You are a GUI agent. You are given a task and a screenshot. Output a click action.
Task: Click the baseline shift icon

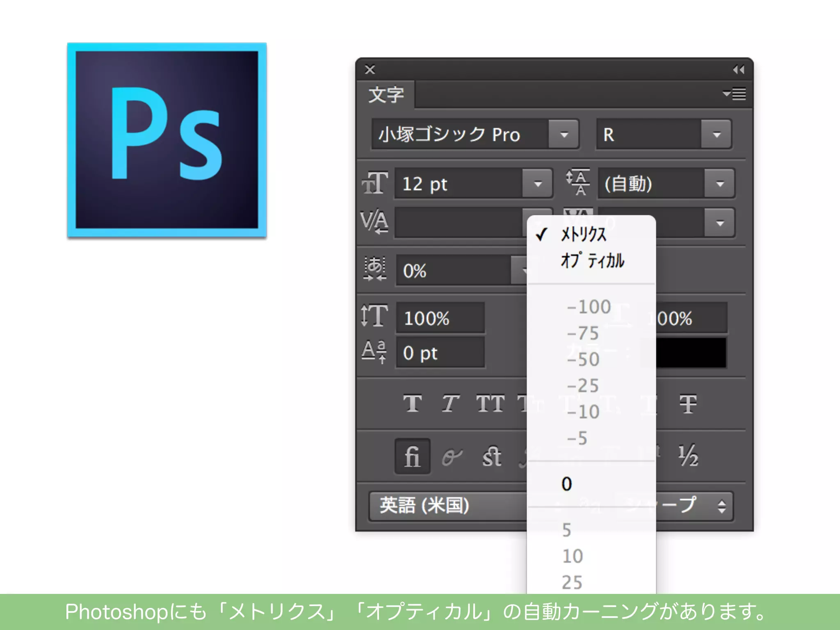pyautogui.click(x=374, y=352)
